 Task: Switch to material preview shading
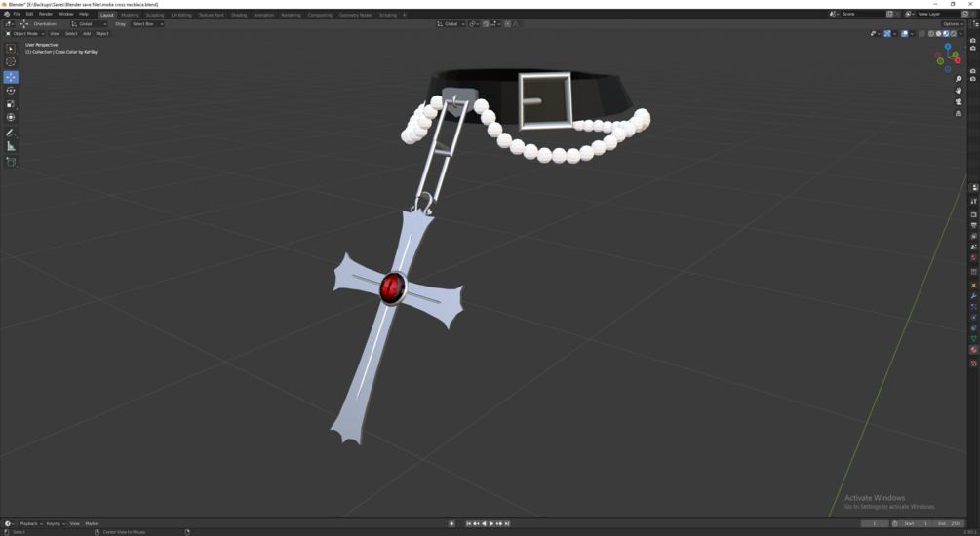946,34
